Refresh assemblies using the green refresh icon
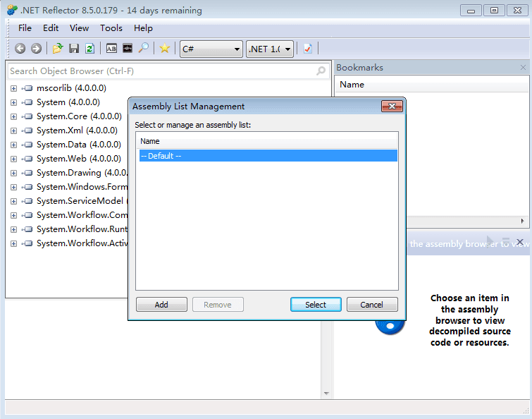 (89, 49)
